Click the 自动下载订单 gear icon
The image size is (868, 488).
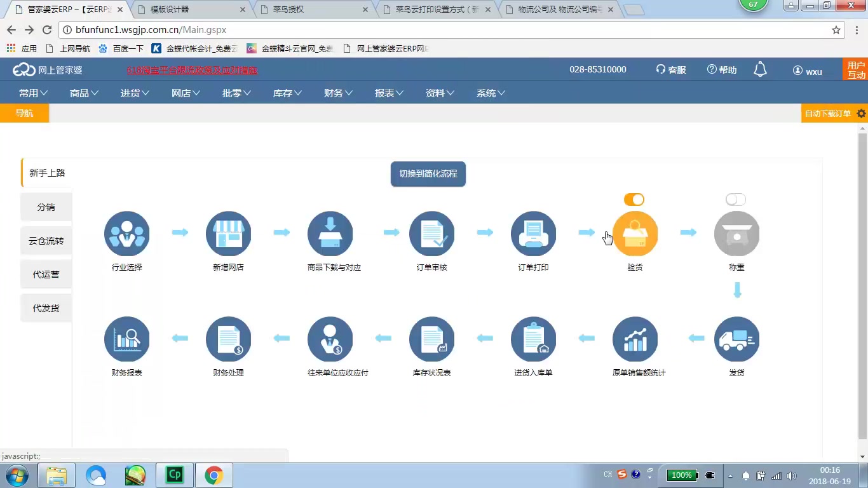click(x=861, y=114)
